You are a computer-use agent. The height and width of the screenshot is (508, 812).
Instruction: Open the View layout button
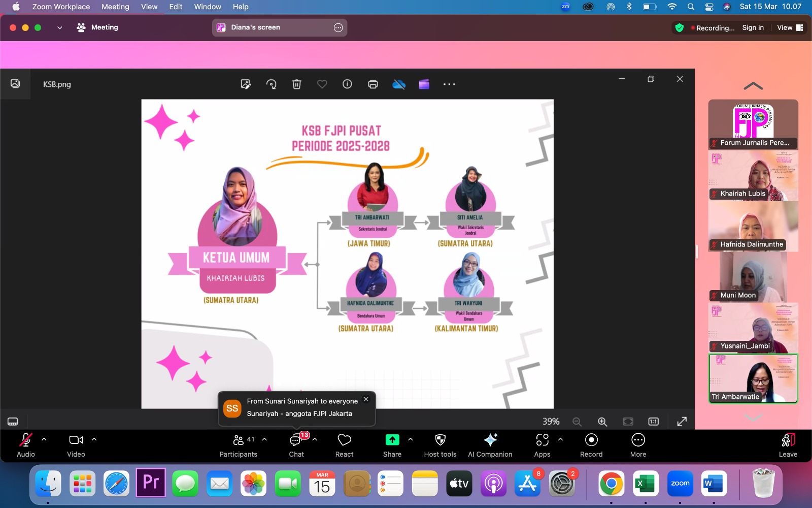[790, 27]
